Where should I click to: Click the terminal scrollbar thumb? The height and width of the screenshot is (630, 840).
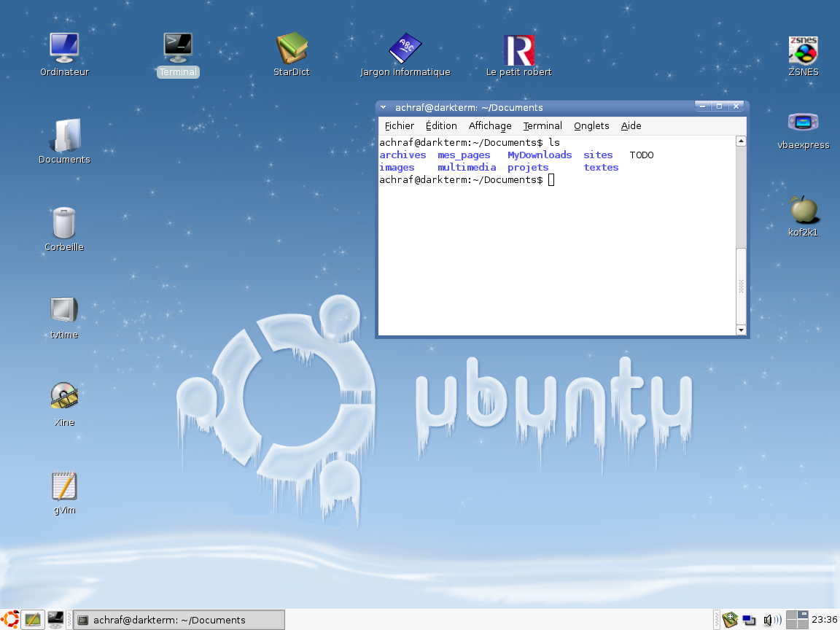[x=741, y=286]
